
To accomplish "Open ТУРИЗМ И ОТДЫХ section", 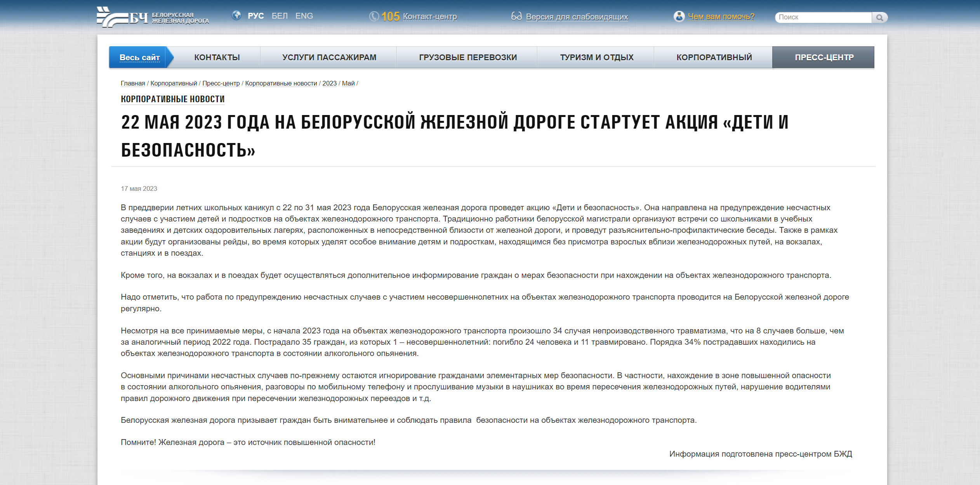I will click(x=596, y=57).
